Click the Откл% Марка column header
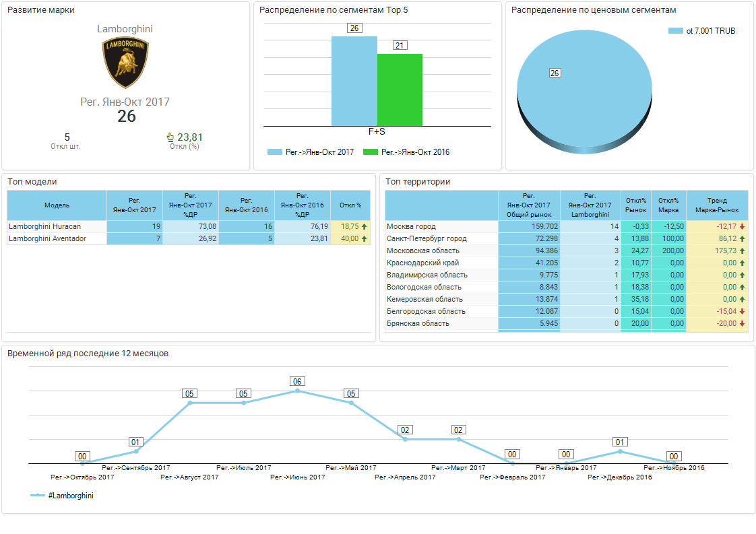This screenshot has width=756, height=534. [x=668, y=205]
